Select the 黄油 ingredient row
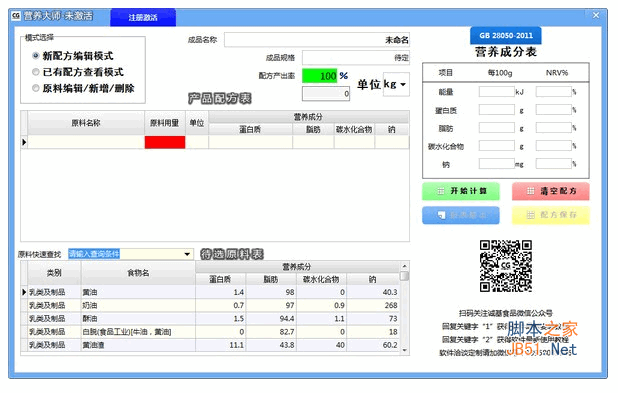618x393 pixels. 210,292
